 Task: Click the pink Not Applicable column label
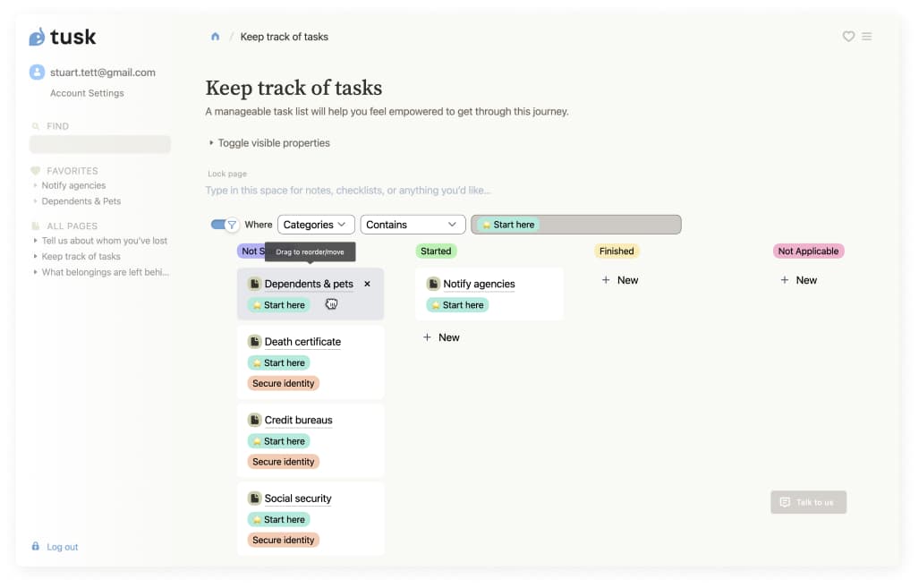coord(808,251)
